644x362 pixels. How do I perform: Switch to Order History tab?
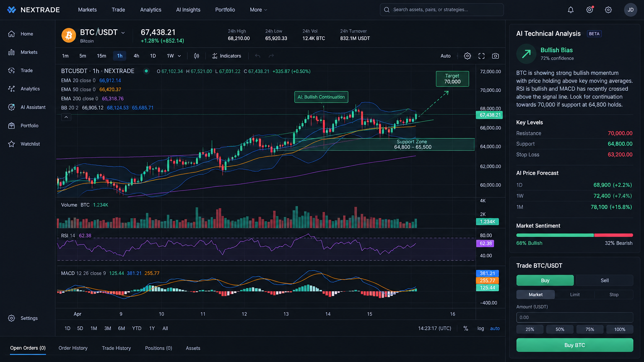click(x=73, y=348)
